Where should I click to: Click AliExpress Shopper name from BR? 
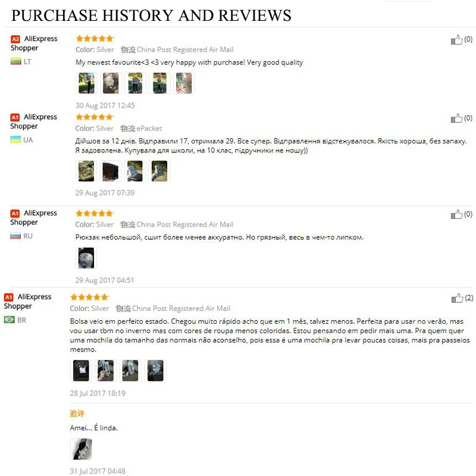click(x=27, y=301)
